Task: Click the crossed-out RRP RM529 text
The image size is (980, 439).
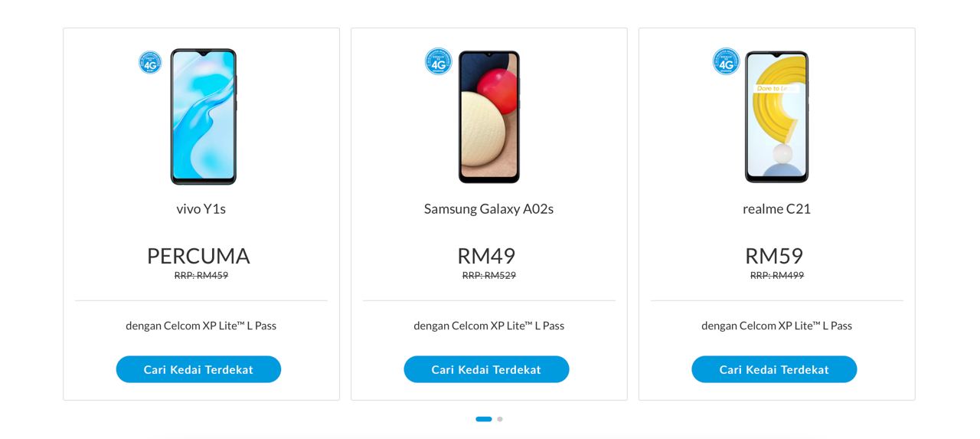Action: (489, 275)
